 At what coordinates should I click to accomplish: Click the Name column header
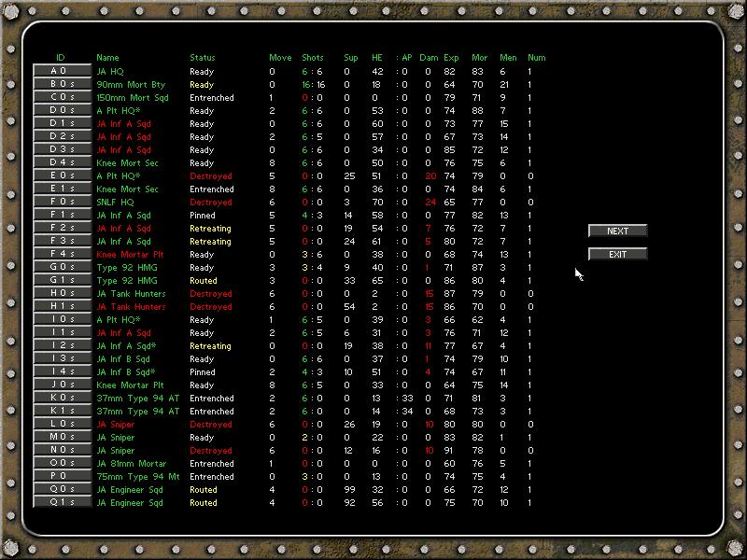[x=107, y=58]
